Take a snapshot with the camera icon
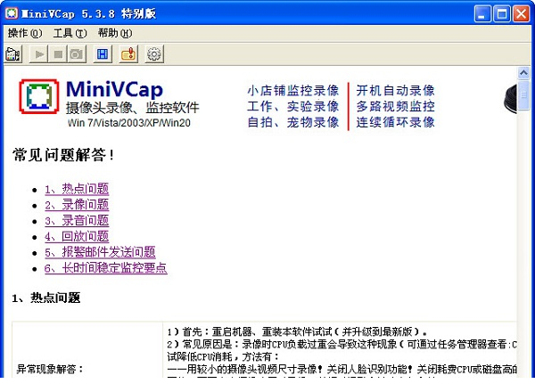535x392 pixels. pyautogui.click(x=77, y=54)
